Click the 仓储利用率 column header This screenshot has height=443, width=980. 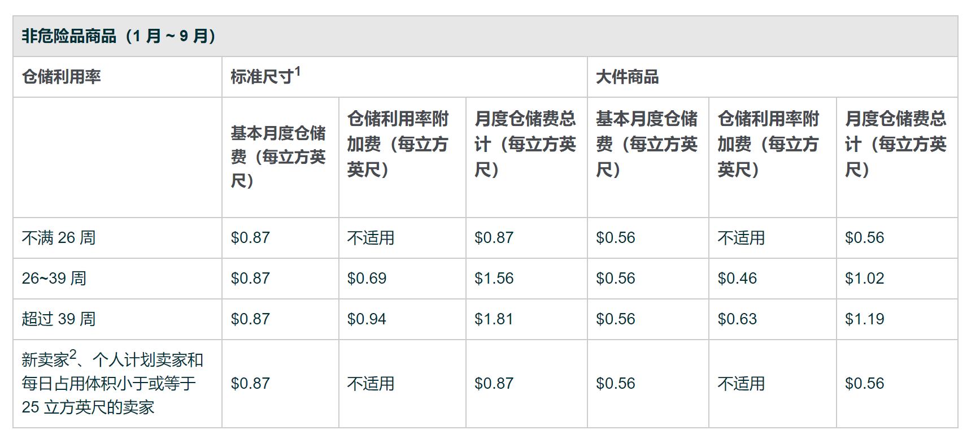point(61,77)
